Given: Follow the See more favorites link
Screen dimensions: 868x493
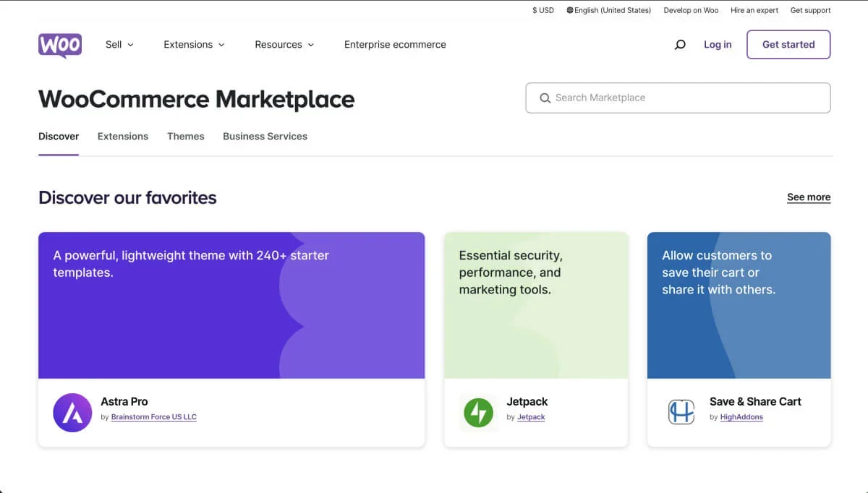Looking at the screenshot, I should click(x=808, y=197).
